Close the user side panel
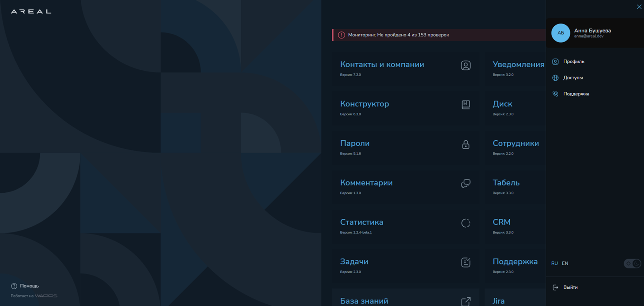 pyautogui.click(x=639, y=7)
